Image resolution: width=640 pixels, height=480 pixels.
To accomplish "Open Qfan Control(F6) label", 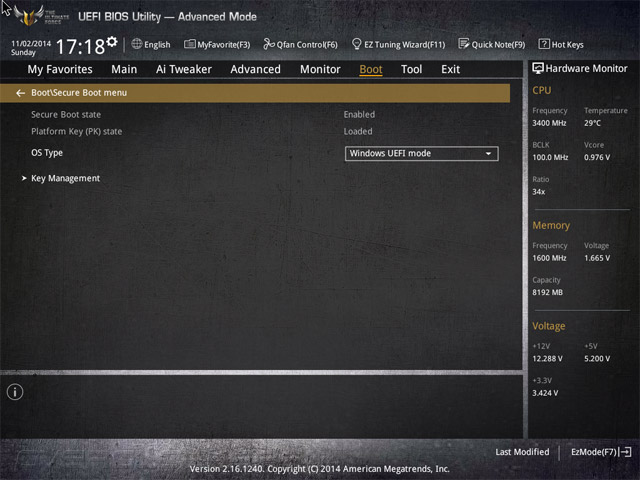I will pyautogui.click(x=307, y=45).
